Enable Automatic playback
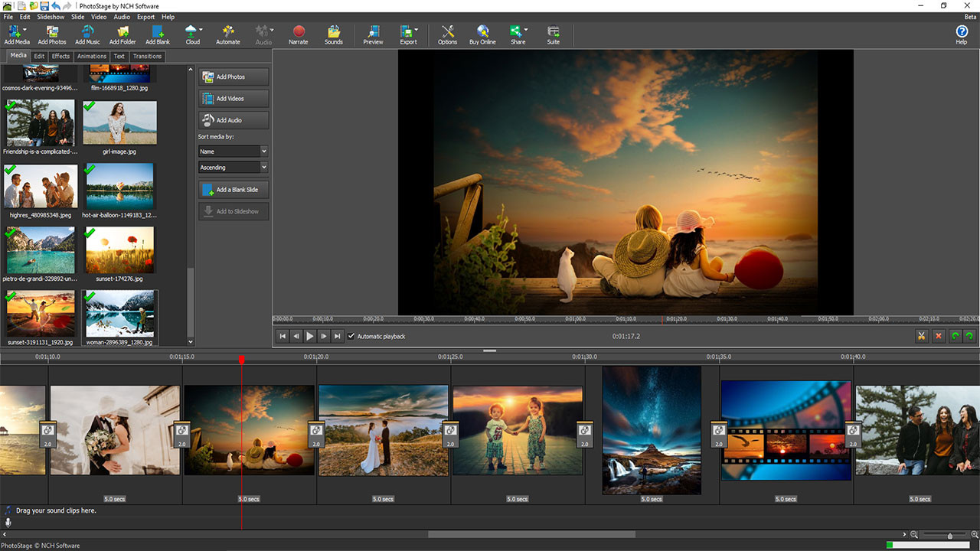Screen dimensions: 980x551 (351, 336)
